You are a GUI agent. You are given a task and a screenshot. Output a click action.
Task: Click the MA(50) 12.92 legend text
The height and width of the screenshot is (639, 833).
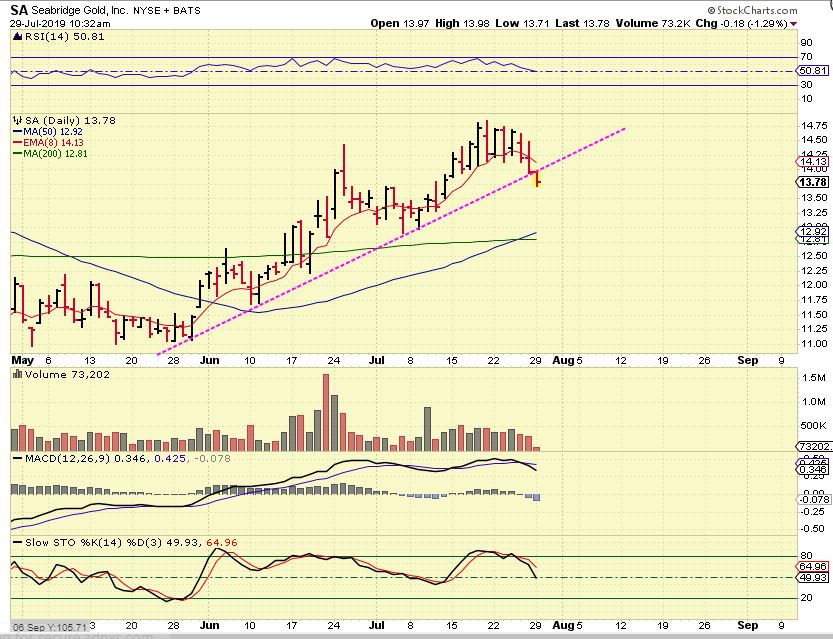53,132
